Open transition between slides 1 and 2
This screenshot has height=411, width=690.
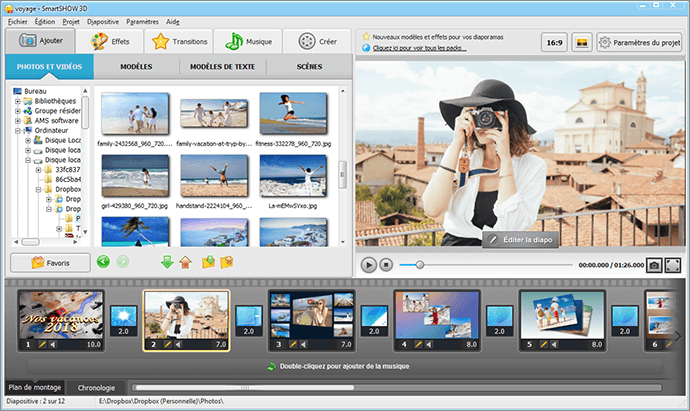[x=124, y=321]
